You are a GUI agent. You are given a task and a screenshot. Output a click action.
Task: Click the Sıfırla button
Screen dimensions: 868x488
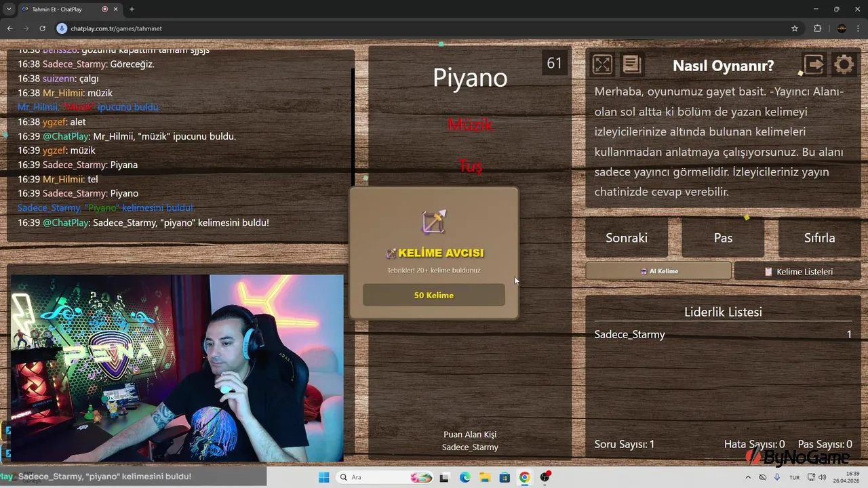point(819,238)
